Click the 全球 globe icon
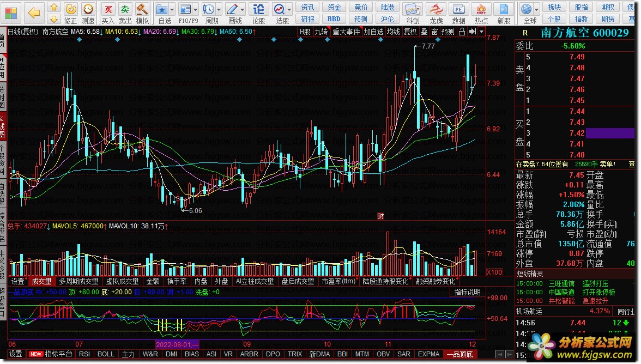Image resolution: width=641 pixels, height=364 pixels. pos(527,9)
